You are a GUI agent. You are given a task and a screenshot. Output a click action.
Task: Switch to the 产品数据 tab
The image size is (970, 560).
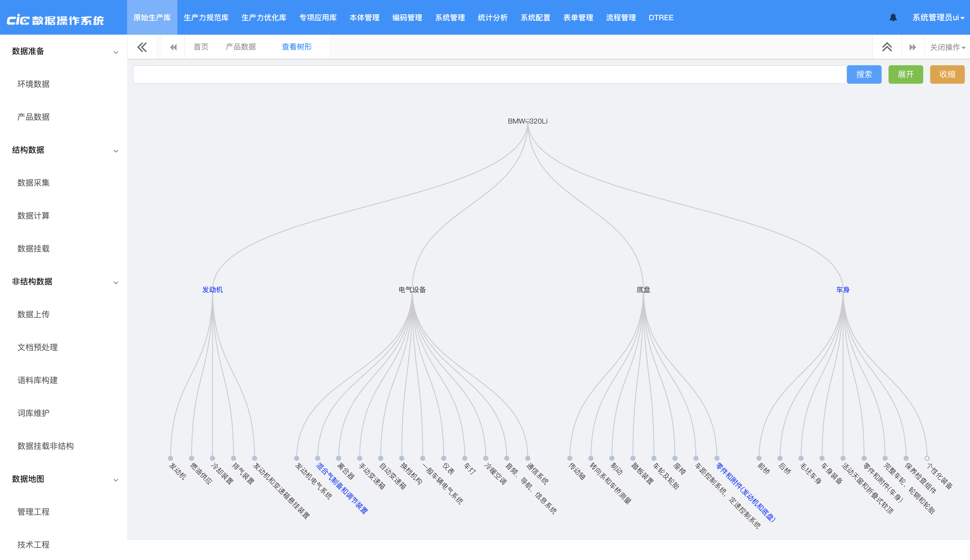(x=241, y=47)
